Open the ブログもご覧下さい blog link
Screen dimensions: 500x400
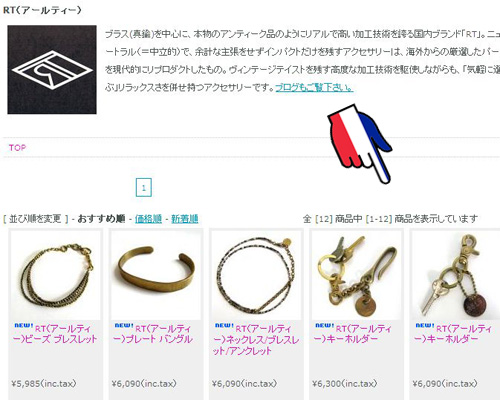(x=314, y=88)
